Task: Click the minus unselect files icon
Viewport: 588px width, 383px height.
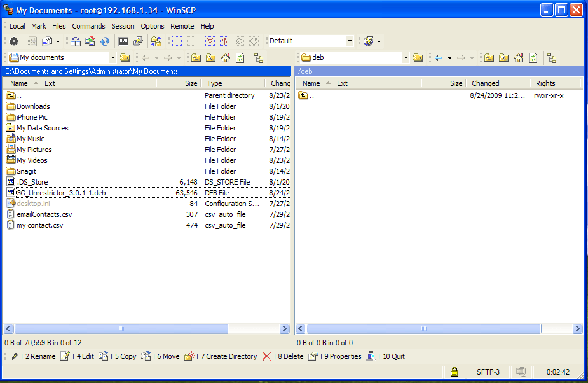Action: click(x=191, y=41)
